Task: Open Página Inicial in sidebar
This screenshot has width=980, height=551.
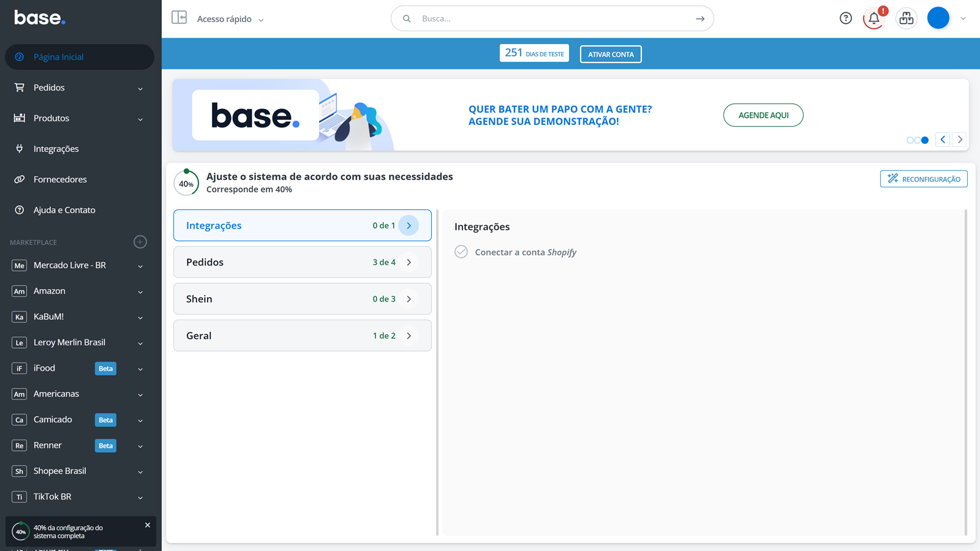Action: pos(80,57)
